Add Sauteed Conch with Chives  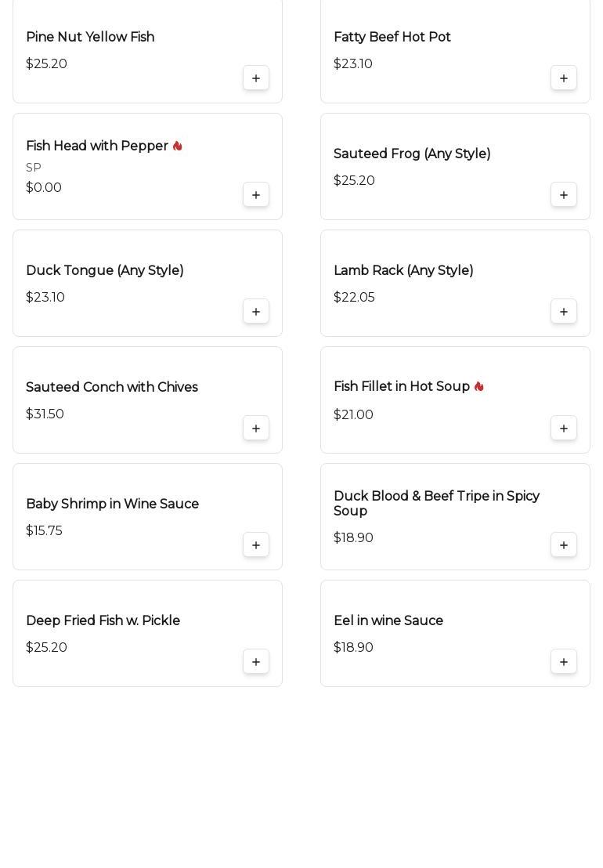[256, 429]
